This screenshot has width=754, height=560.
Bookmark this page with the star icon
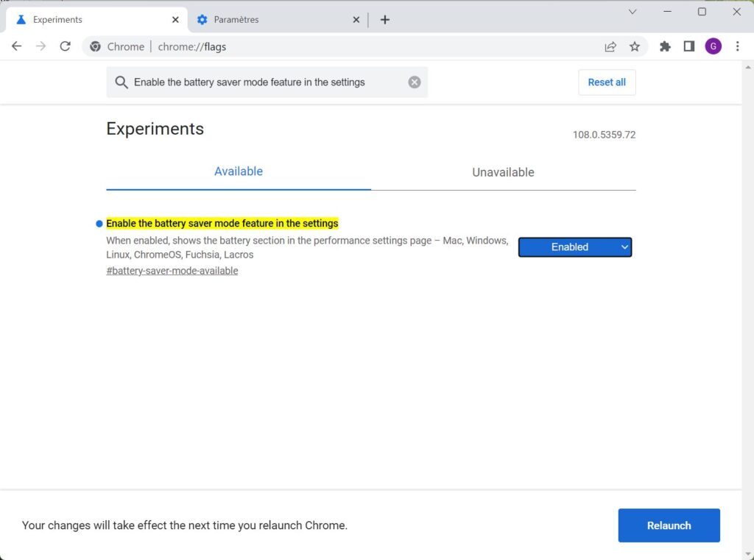click(x=635, y=46)
